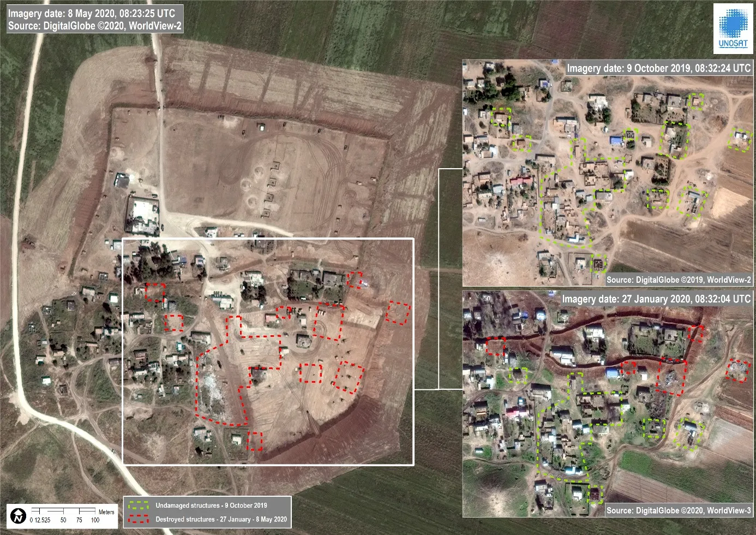
Task: Open the 9 October 2019 inset image
Action: tap(608, 173)
